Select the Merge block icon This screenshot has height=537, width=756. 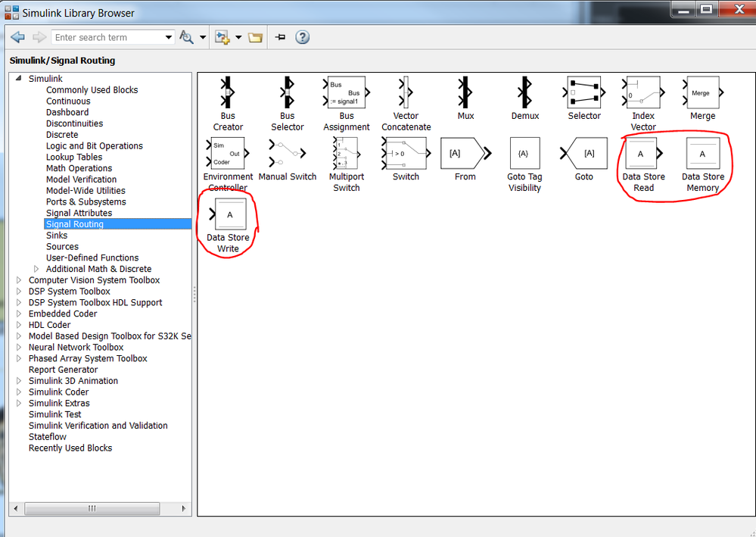(702, 92)
